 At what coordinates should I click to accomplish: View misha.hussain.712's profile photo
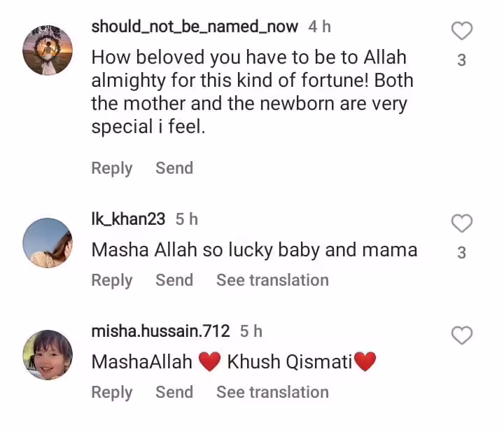pos(48,354)
